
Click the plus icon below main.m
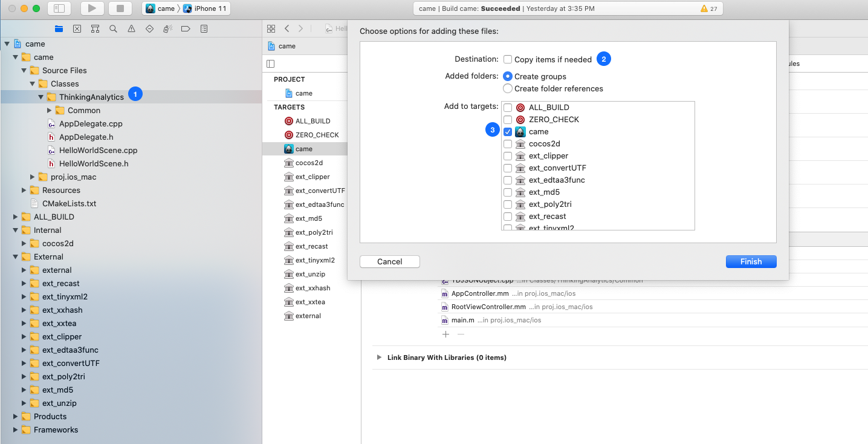click(445, 334)
